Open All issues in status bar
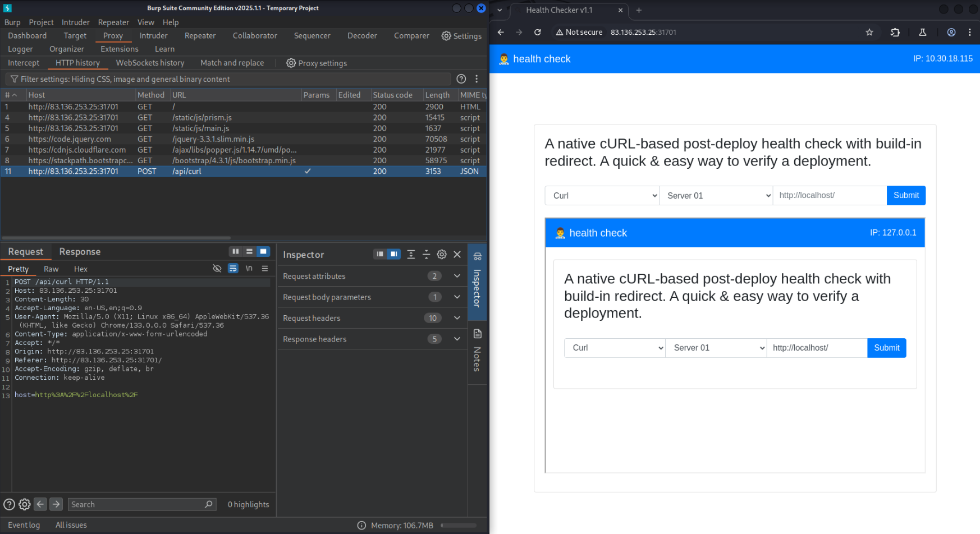 (71, 526)
